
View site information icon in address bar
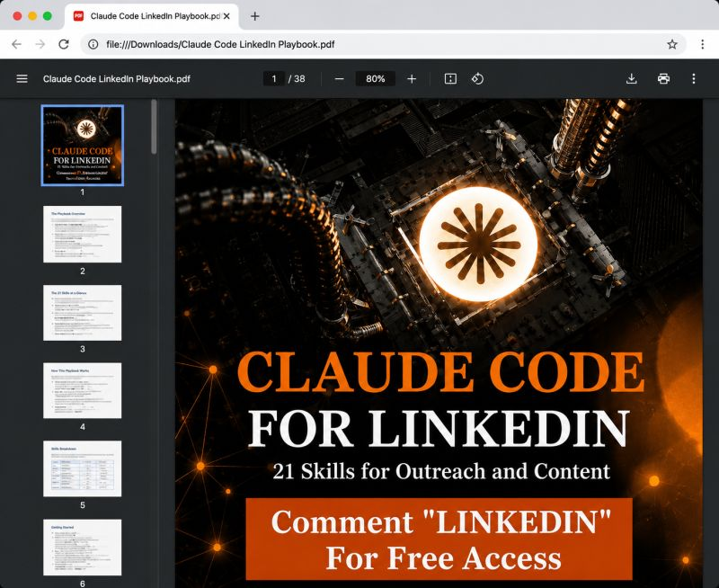pyautogui.click(x=93, y=44)
